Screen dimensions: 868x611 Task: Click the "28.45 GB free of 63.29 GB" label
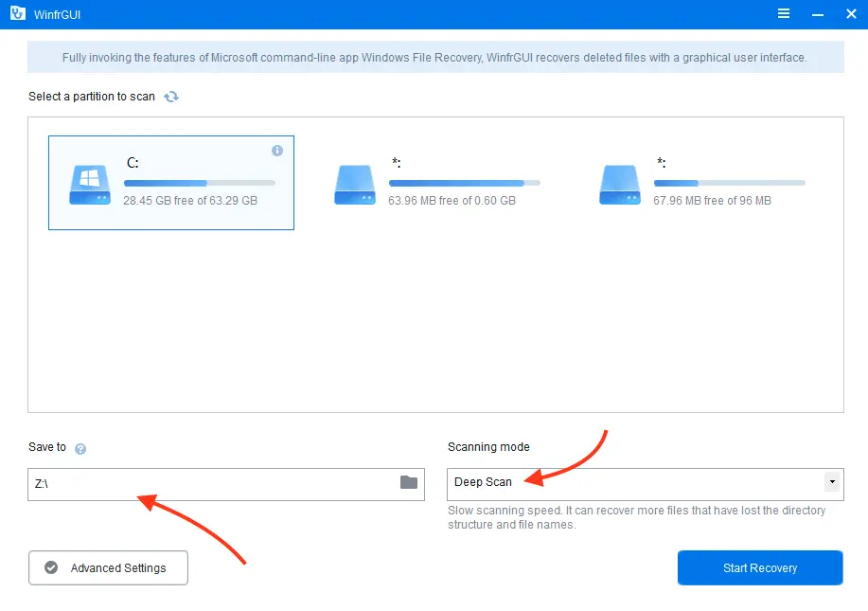pos(190,201)
